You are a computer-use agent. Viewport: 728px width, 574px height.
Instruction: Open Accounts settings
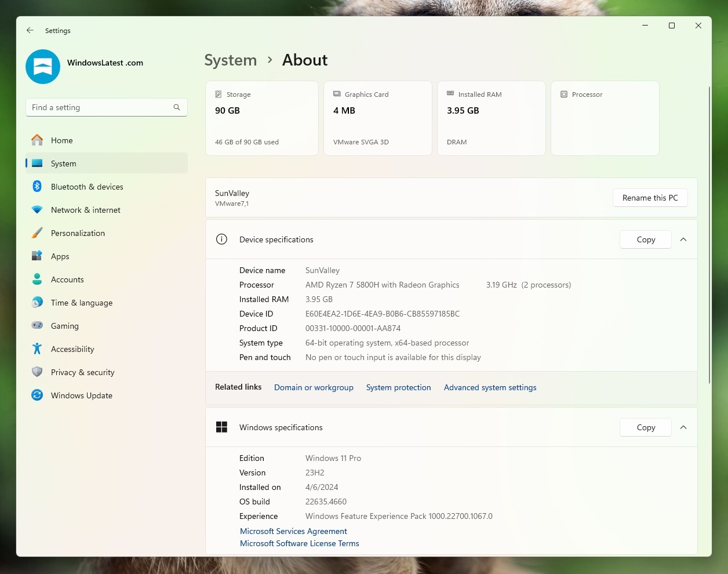(x=67, y=279)
